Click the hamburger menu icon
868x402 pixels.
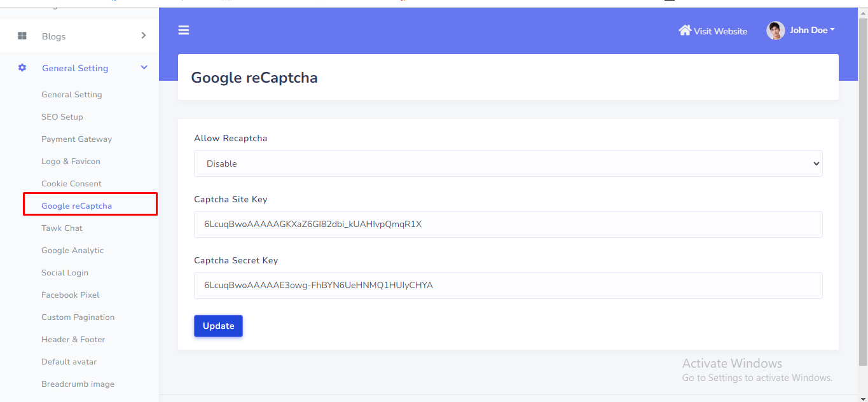(184, 30)
